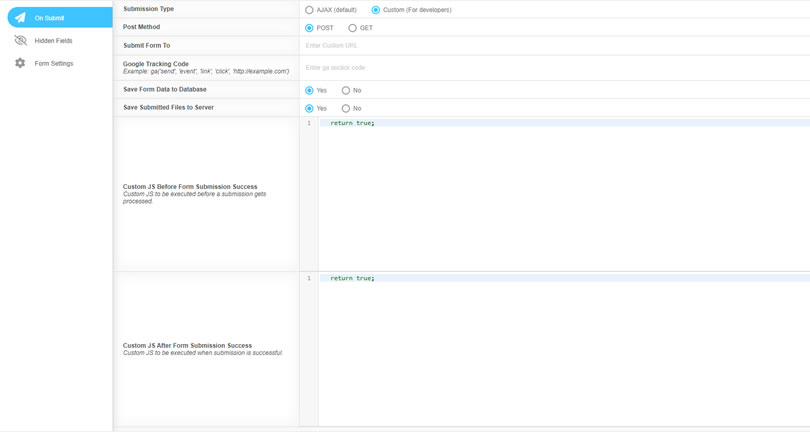Open the On Submit tab
This screenshot has height=432, width=810.
[60, 18]
